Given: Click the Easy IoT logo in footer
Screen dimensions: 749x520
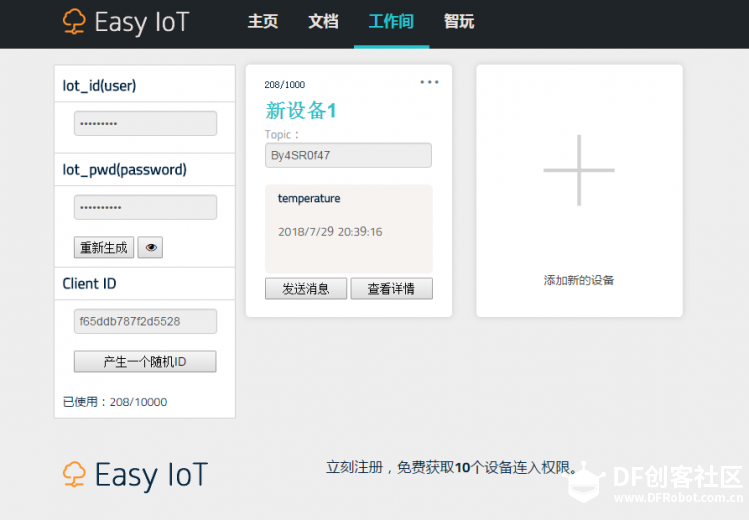Looking at the screenshot, I should 136,475.
